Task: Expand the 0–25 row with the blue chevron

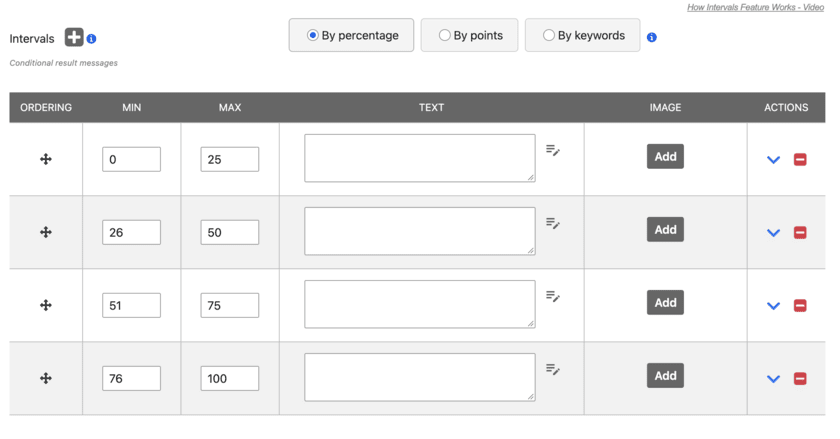Action: click(773, 160)
